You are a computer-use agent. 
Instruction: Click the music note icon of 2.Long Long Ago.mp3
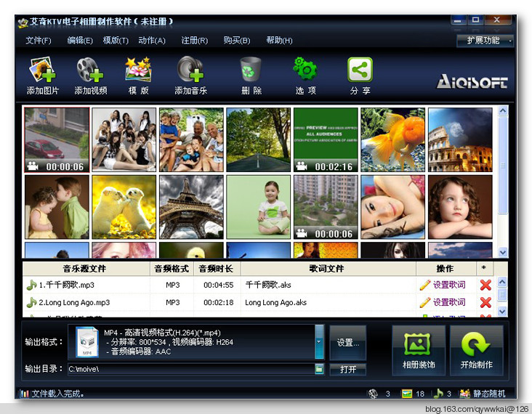(31, 302)
